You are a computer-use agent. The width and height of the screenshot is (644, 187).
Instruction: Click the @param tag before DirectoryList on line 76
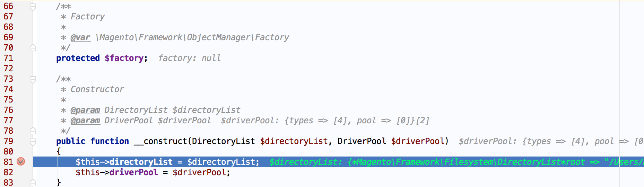pyautogui.click(x=85, y=110)
